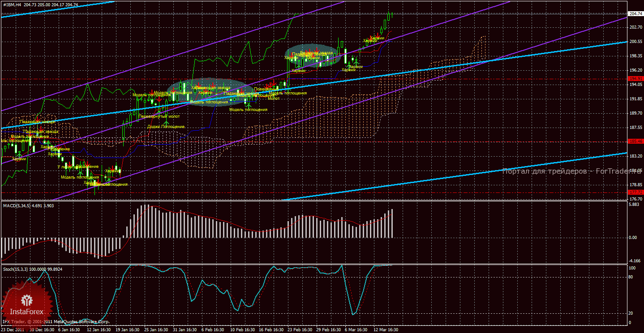
Task: Click the 20 level on Stochastic axis
Action: point(631,313)
